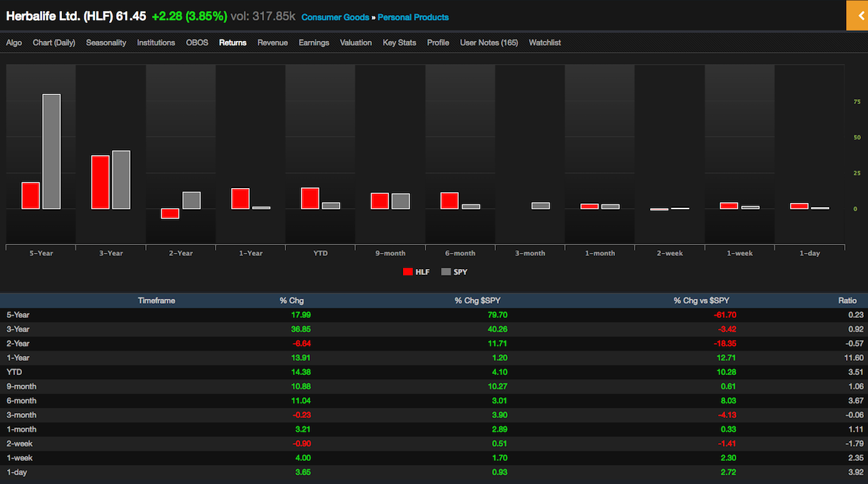The height and width of the screenshot is (484, 868).
Task: Click the 40.26 SPY change value
Action: pos(497,329)
